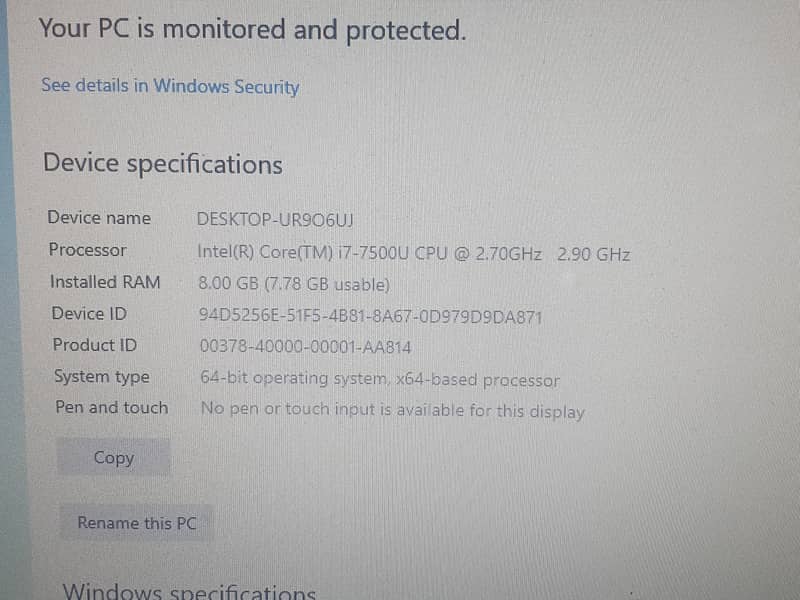
Task: Click the System type label
Action: 101,377
